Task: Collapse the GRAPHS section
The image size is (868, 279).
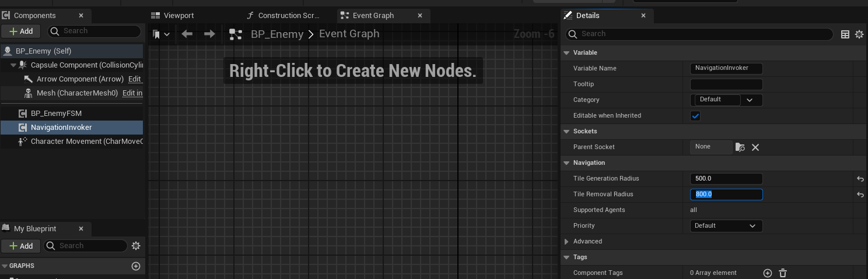Action: point(5,266)
